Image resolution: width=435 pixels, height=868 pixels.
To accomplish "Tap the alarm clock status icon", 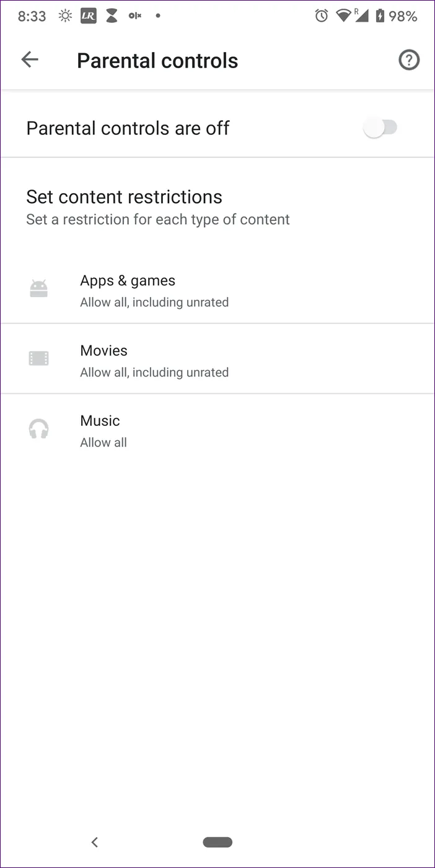I will pyautogui.click(x=321, y=16).
